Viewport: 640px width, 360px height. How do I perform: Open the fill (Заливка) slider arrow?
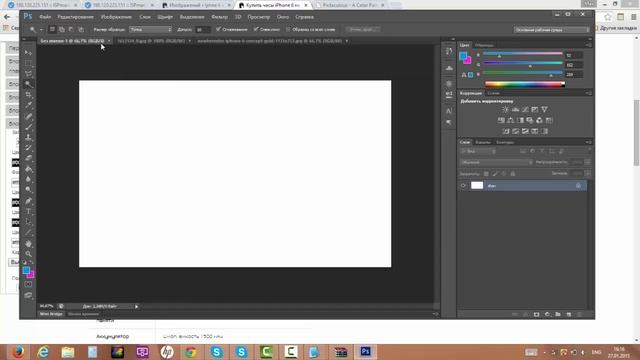[x=588, y=173]
